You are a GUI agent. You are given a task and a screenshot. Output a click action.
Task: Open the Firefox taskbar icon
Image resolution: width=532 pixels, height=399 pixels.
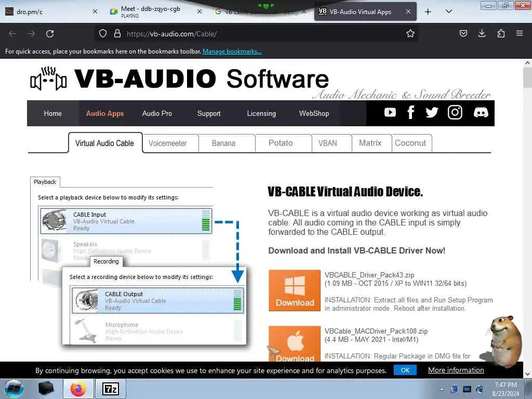(x=78, y=389)
